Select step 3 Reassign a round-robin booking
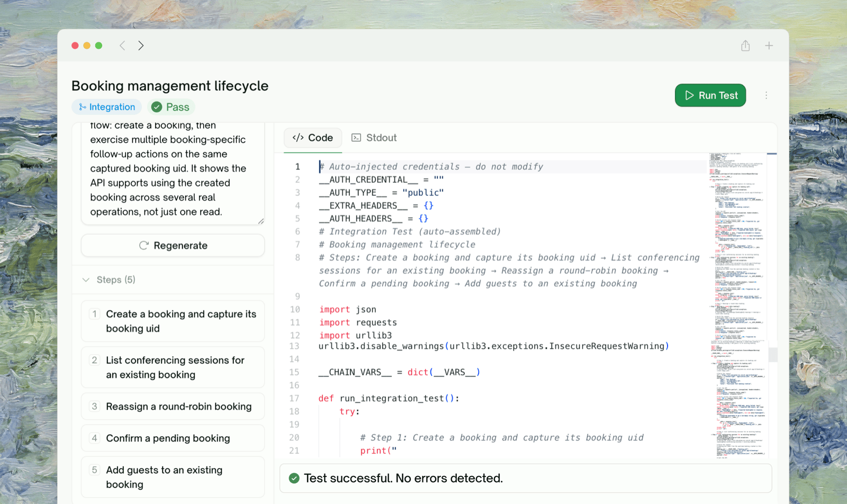 click(x=173, y=407)
